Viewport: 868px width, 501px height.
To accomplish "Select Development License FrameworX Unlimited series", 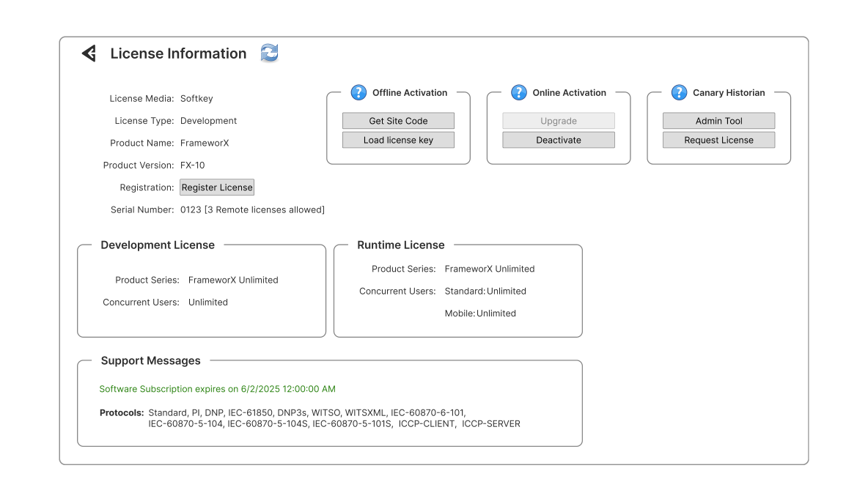I will (x=233, y=280).
